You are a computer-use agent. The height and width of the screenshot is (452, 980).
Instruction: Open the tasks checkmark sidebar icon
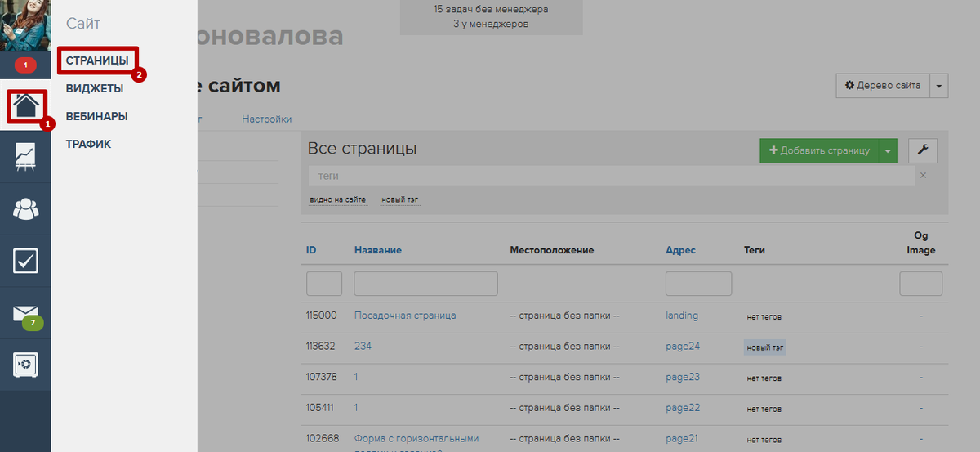25,261
